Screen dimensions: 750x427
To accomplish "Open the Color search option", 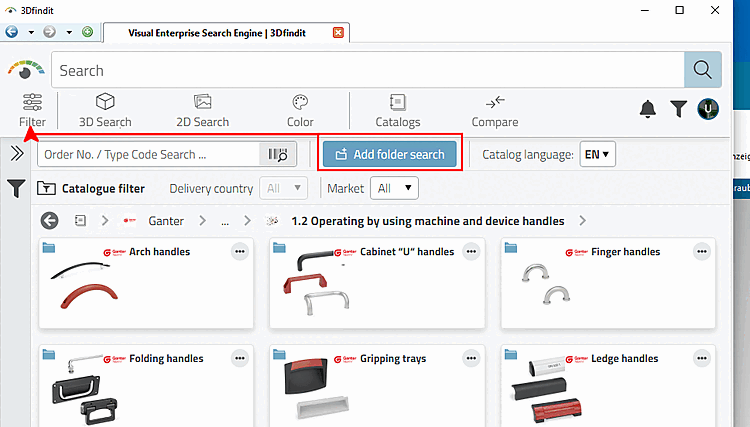I will (x=300, y=110).
